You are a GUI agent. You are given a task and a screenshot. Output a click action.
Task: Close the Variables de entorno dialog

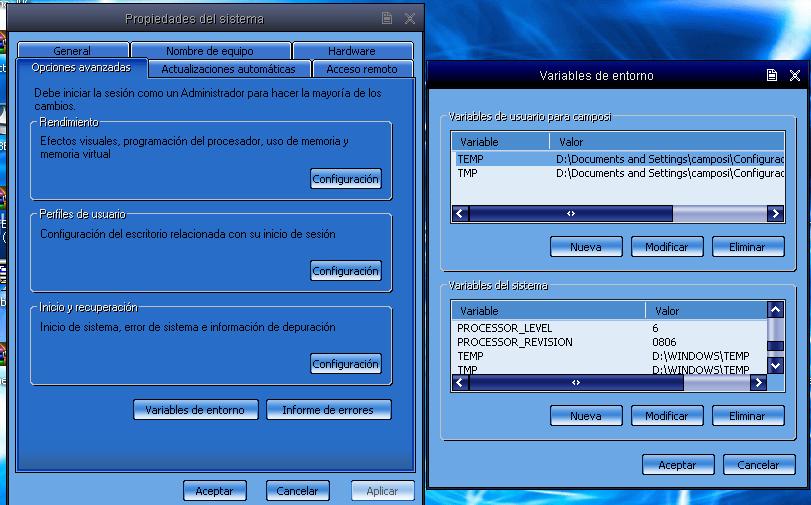click(x=795, y=75)
